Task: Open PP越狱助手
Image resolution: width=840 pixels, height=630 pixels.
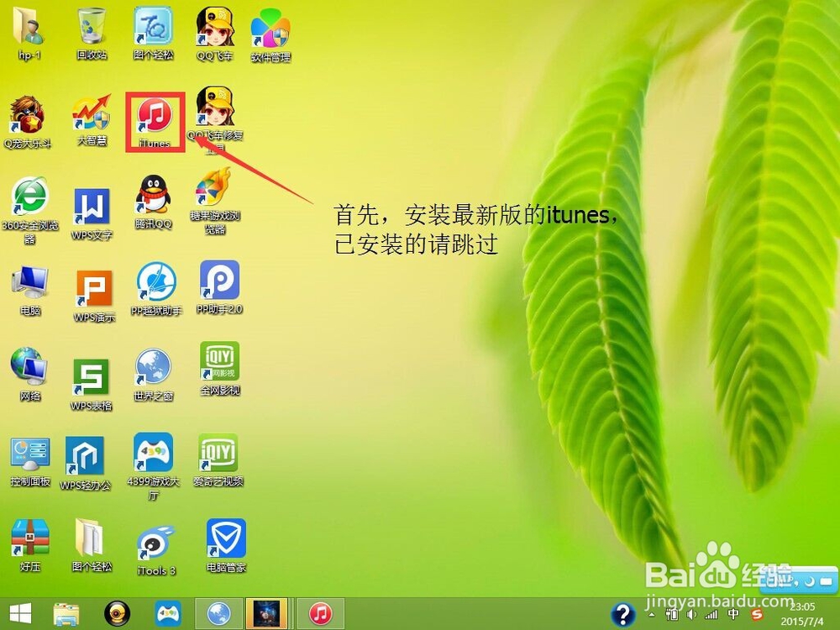Action: 156,289
